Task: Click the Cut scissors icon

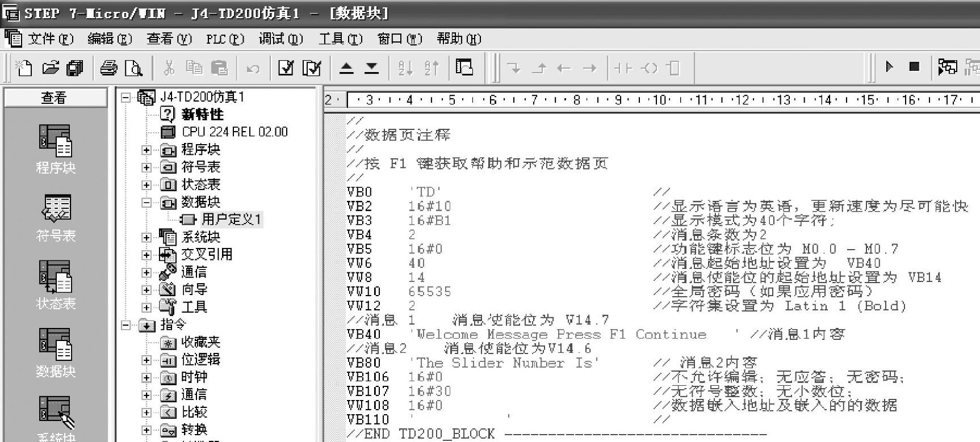Action: pyautogui.click(x=169, y=68)
